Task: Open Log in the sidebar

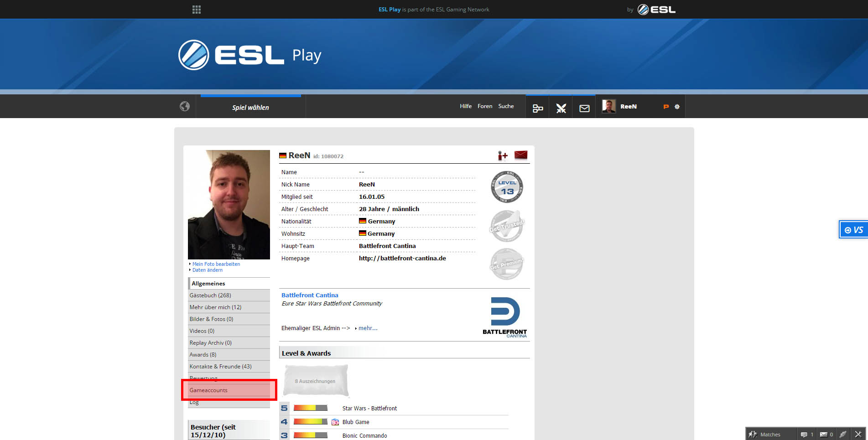Action: pos(229,402)
